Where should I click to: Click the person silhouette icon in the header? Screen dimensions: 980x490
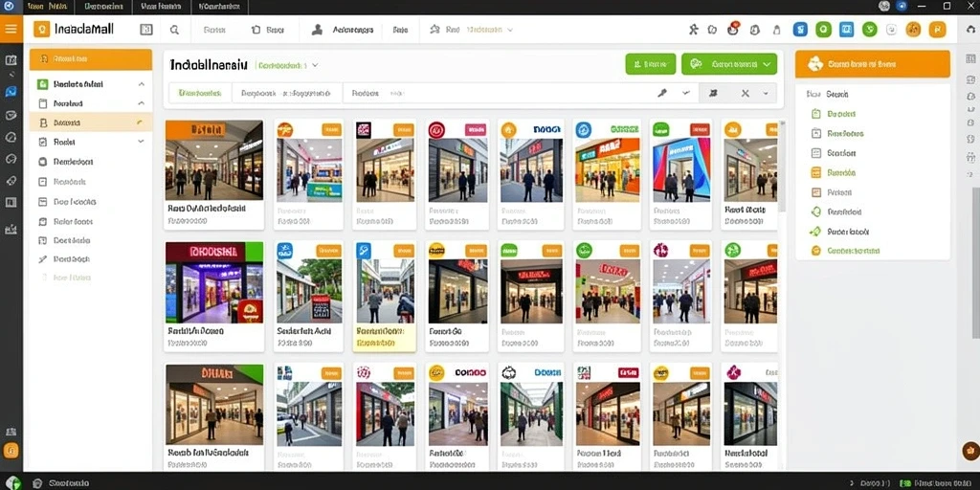click(x=317, y=30)
